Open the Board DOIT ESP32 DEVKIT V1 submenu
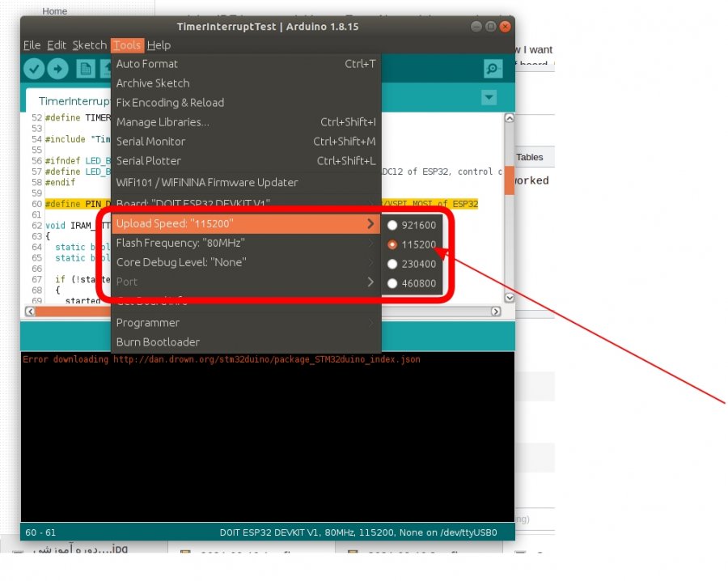The height and width of the screenshot is (581, 728). click(x=246, y=203)
